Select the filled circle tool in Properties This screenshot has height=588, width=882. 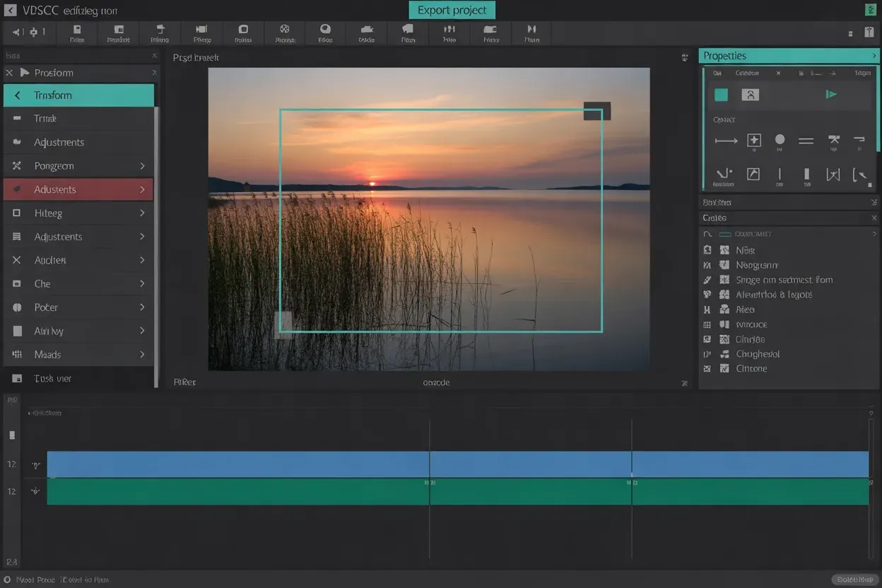click(780, 140)
